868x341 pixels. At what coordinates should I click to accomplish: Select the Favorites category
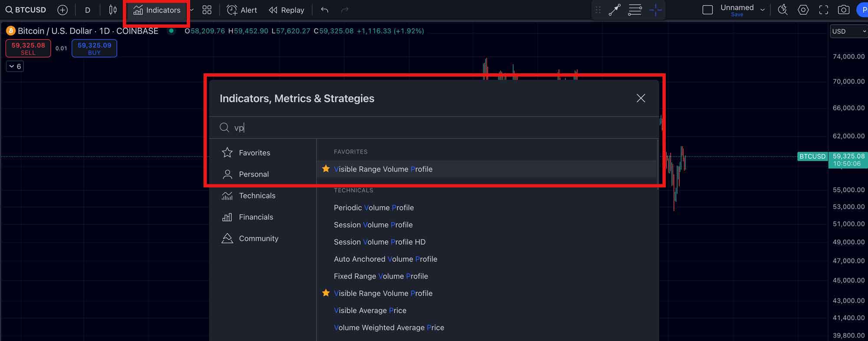click(x=263, y=153)
